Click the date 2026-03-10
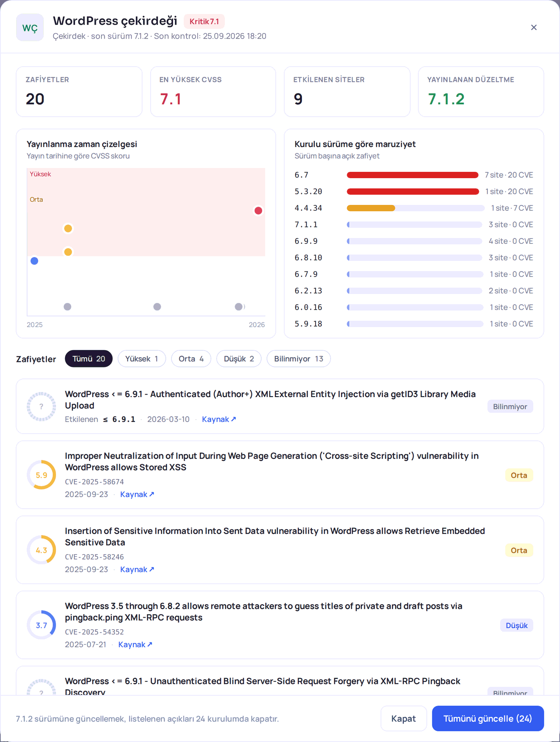This screenshot has height=742, width=560. pos(168,419)
